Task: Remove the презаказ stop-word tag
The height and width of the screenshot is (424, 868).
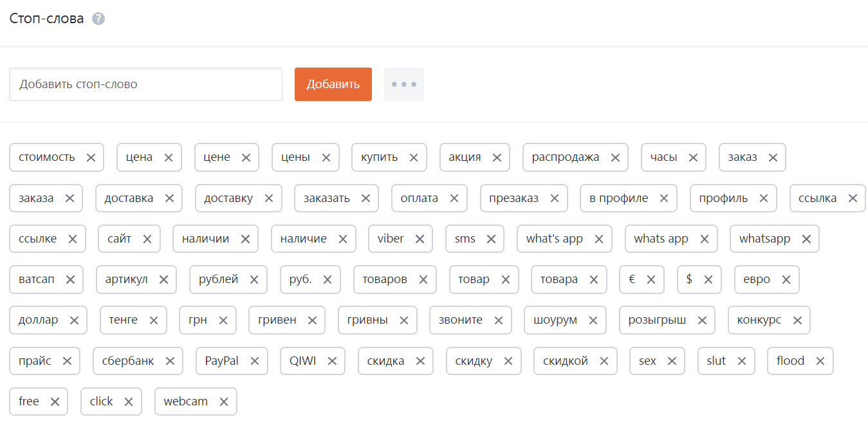Action: click(555, 198)
